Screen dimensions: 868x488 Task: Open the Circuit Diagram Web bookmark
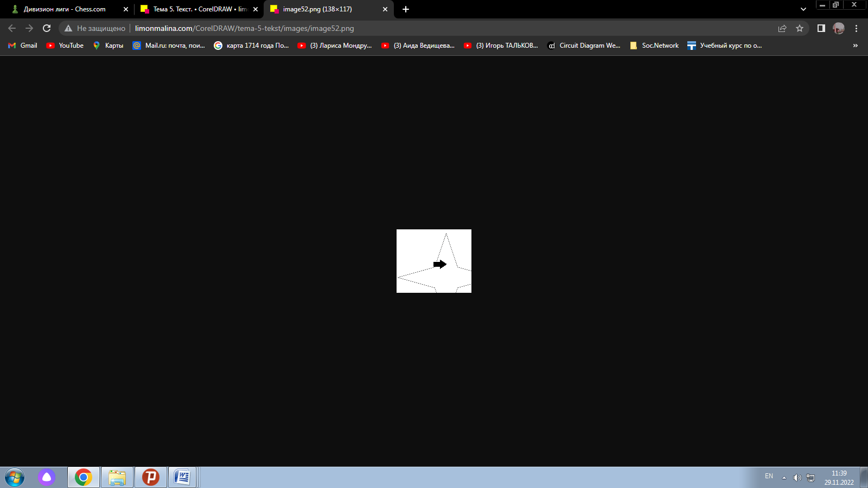584,46
